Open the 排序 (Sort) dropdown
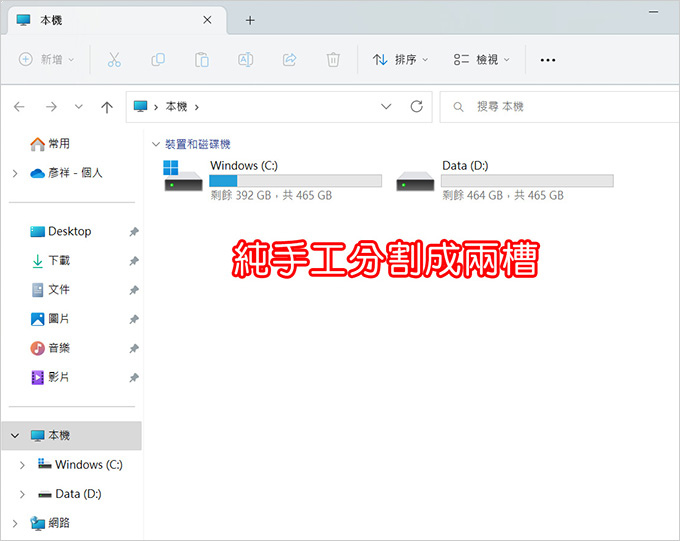This screenshot has height=541, width=680. [400, 59]
